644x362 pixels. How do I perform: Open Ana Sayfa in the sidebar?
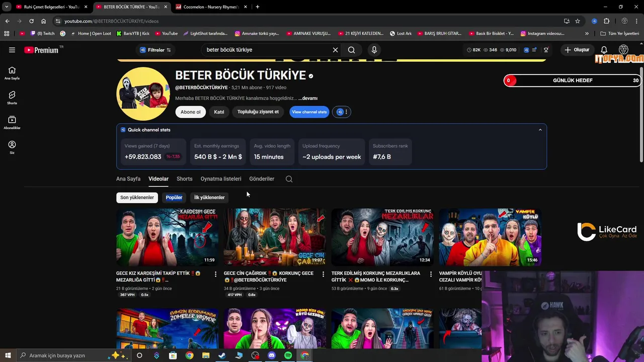coord(12,73)
